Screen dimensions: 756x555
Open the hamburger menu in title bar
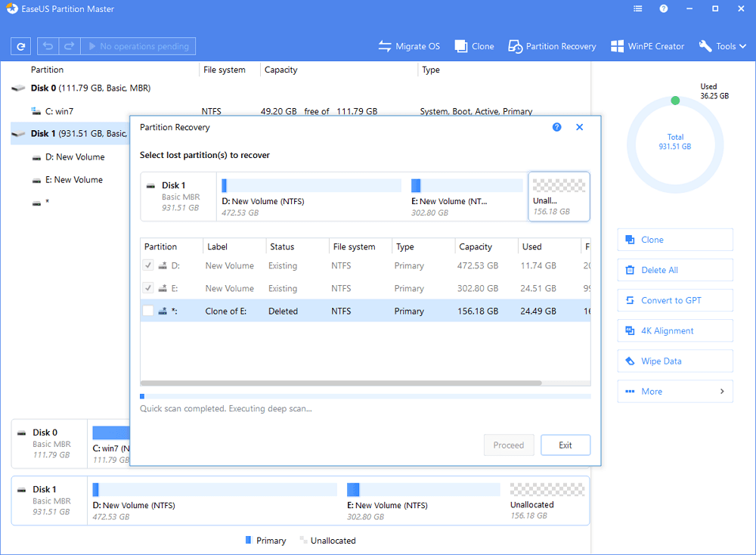point(637,9)
